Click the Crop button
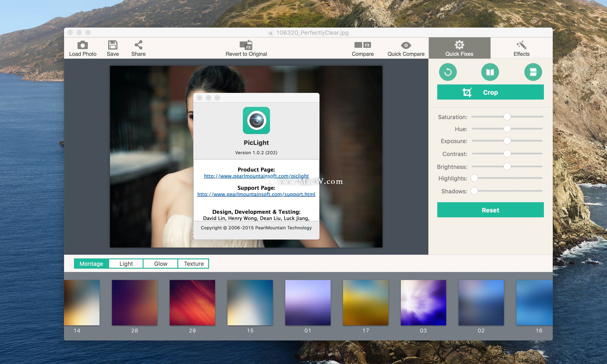Screen dimensions: 607x364 [491, 92]
